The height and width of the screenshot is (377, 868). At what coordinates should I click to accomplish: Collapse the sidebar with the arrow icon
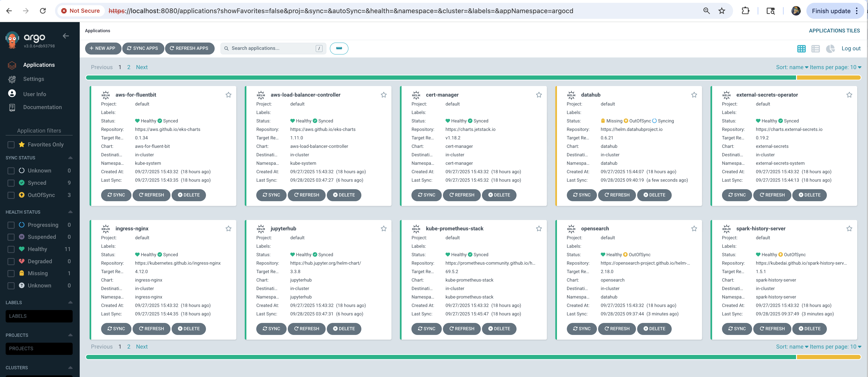coord(66,36)
